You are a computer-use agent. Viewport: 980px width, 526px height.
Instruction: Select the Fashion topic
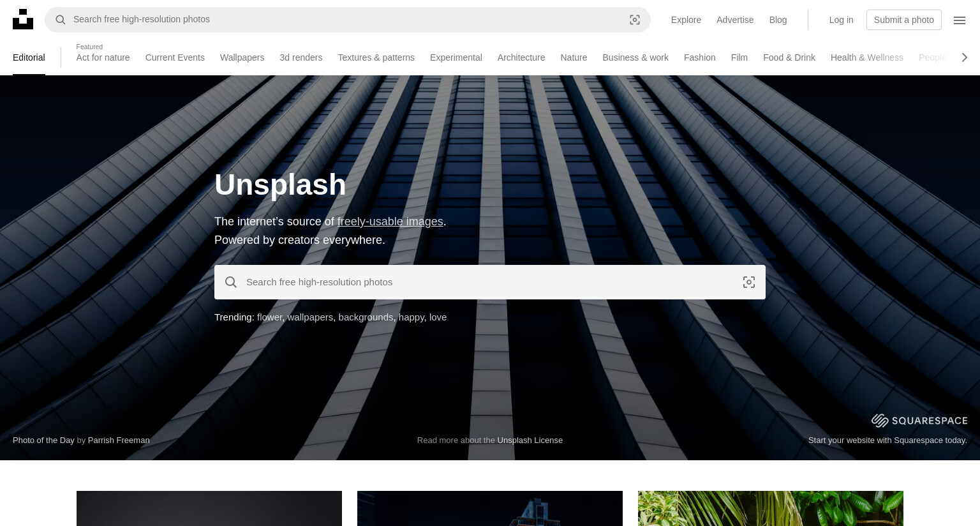[699, 57]
